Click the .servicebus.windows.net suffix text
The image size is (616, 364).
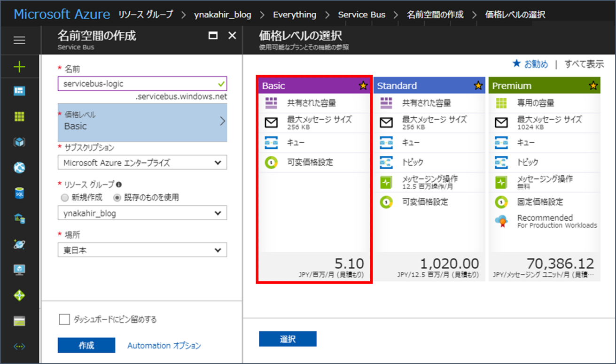(181, 96)
